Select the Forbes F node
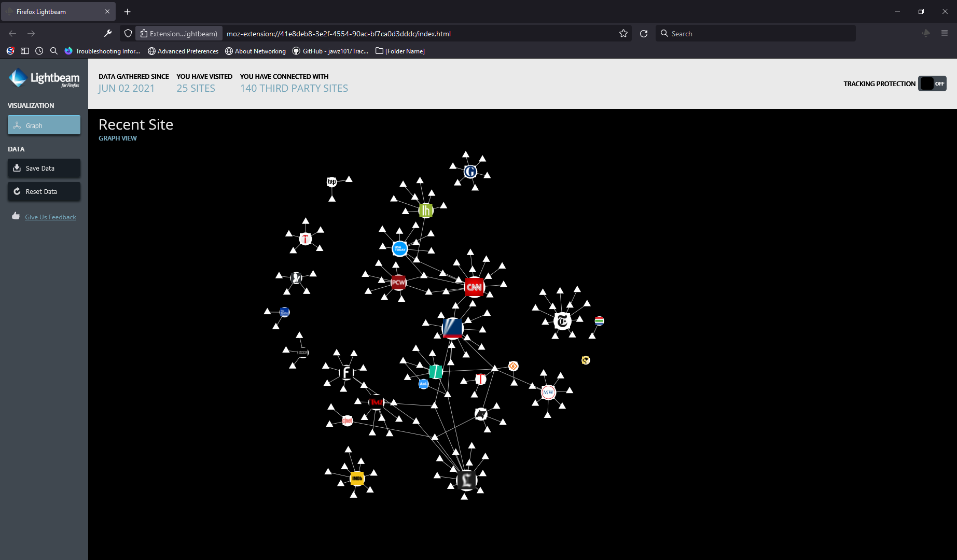The height and width of the screenshot is (560, 957). tap(346, 372)
